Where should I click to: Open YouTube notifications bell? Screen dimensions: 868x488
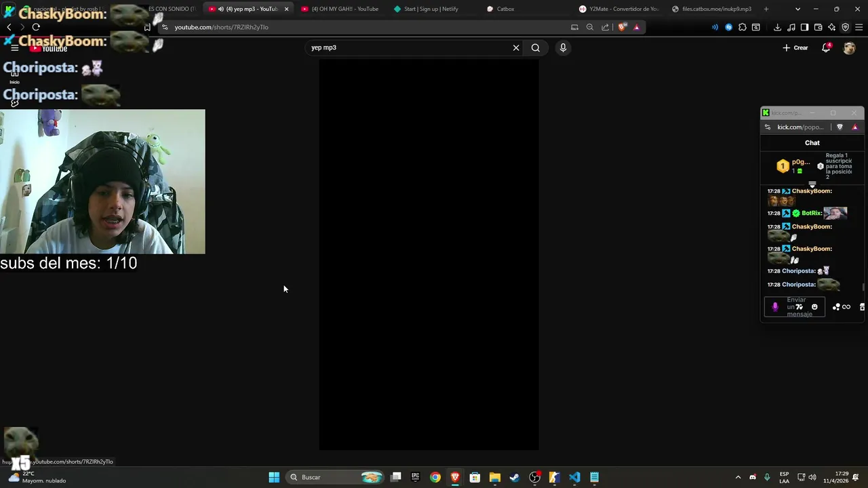point(826,47)
